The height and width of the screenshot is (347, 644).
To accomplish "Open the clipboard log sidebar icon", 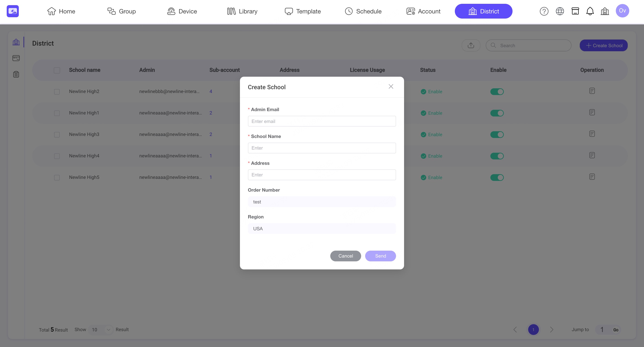I will click(x=16, y=74).
